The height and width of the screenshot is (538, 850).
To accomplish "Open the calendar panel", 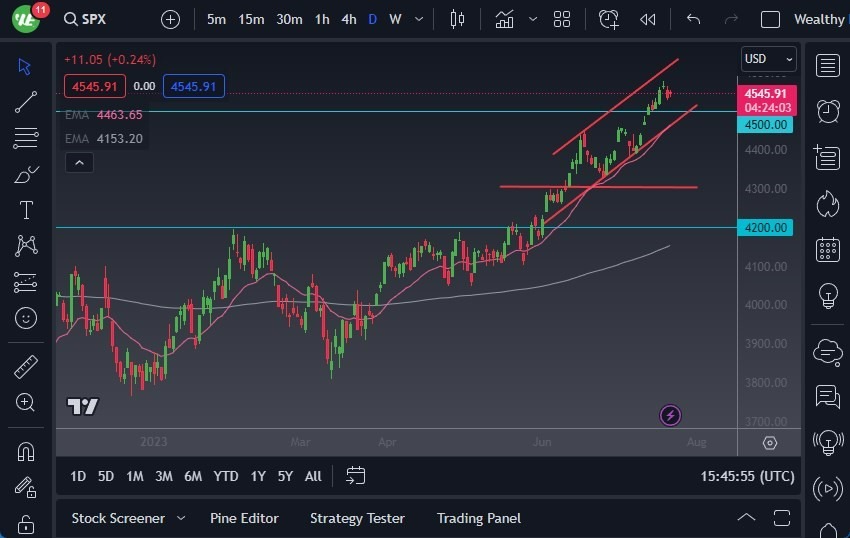I will coord(827,249).
